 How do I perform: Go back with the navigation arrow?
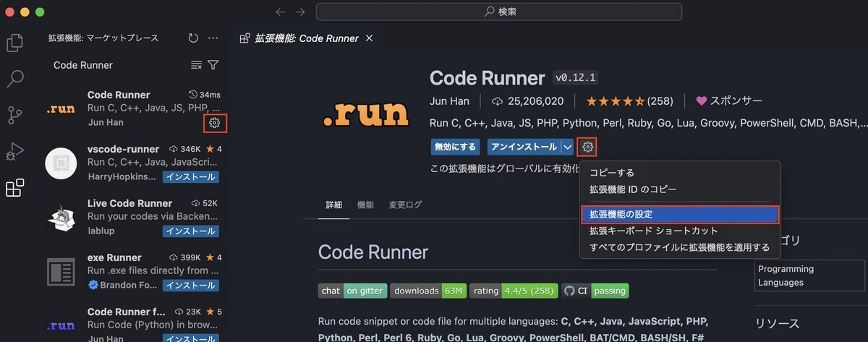pyautogui.click(x=281, y=12)
